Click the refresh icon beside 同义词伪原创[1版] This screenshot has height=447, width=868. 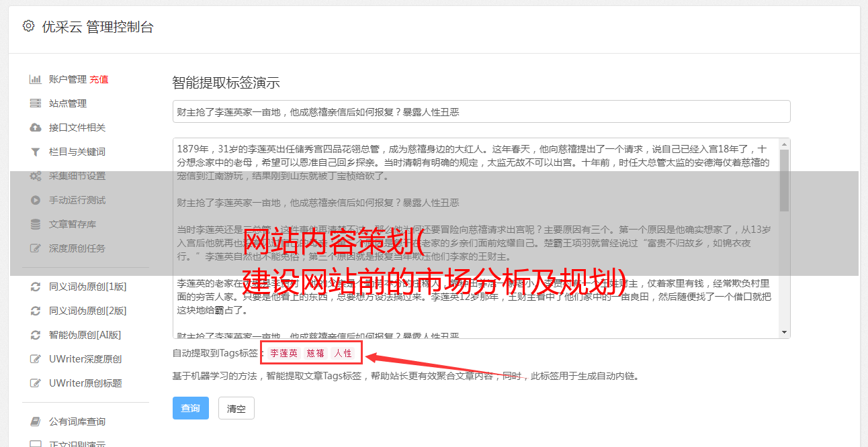(36, 287)
